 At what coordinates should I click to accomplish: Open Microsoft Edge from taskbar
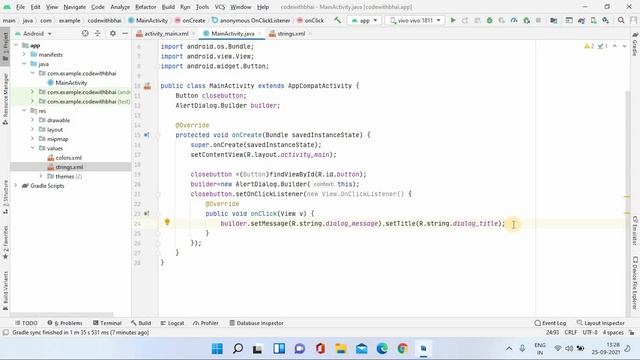(382, 349)
